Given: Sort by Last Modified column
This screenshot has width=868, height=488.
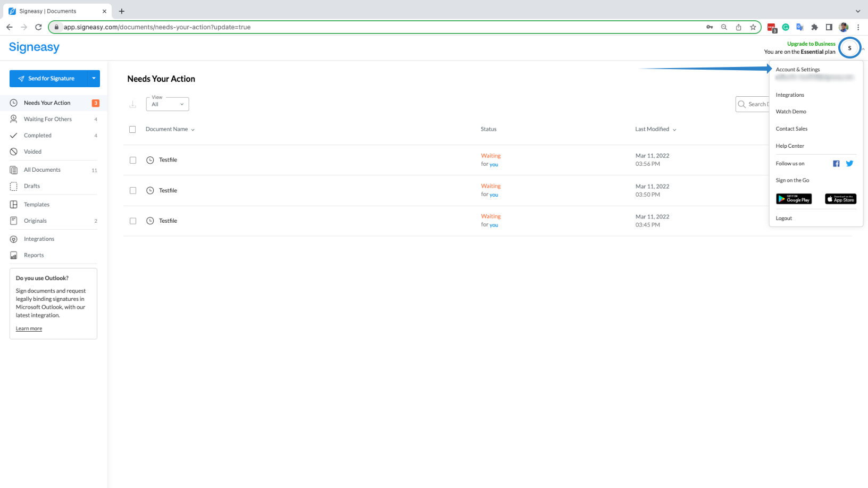Looking at the screenshot, I should (x=656, y=129).
